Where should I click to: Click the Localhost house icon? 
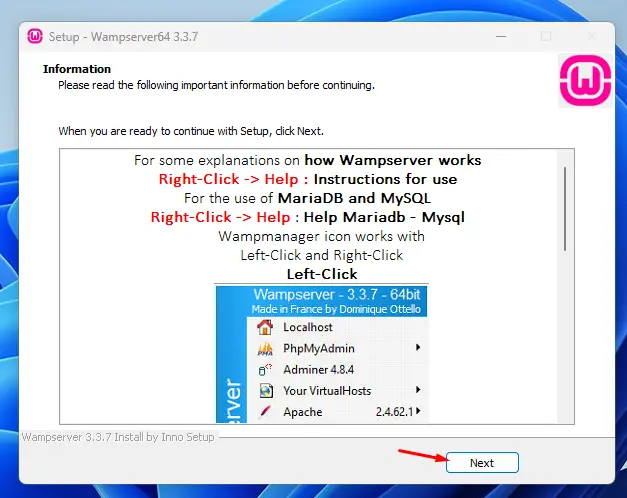point(265,327)
